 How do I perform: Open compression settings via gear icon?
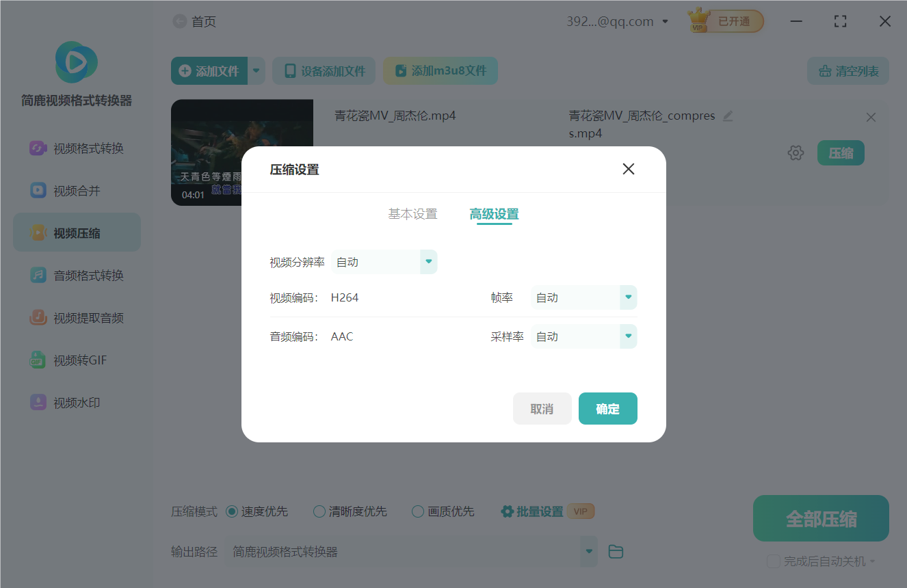click(796, 152)
